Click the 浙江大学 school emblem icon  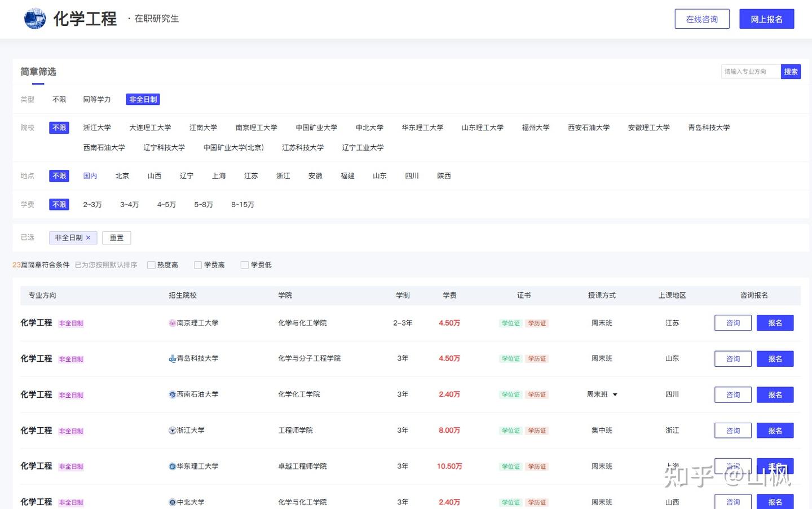coord(173,431)
